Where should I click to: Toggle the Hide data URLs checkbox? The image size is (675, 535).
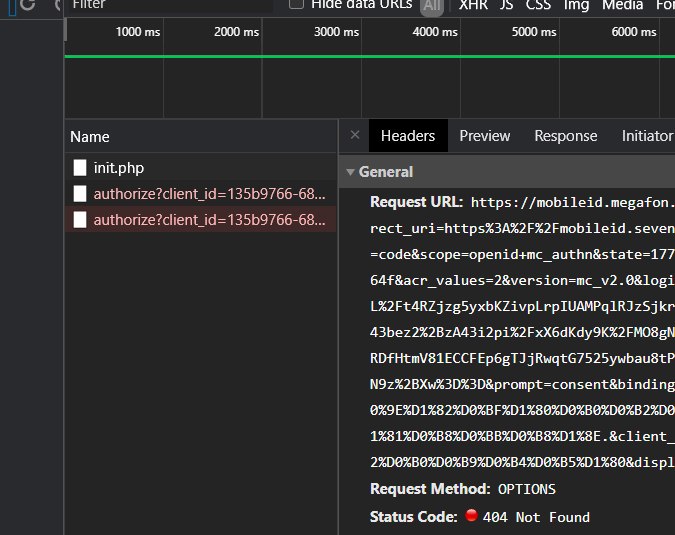tap(296, 4)
